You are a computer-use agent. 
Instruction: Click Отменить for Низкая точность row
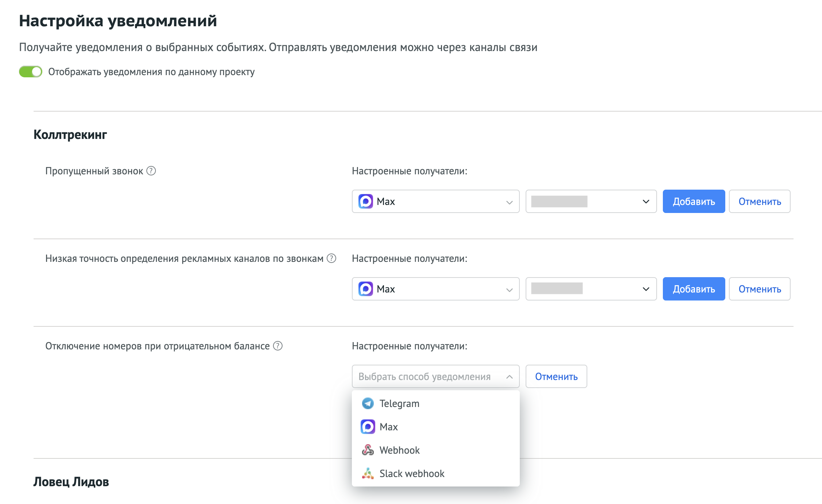tap(760, 289)
